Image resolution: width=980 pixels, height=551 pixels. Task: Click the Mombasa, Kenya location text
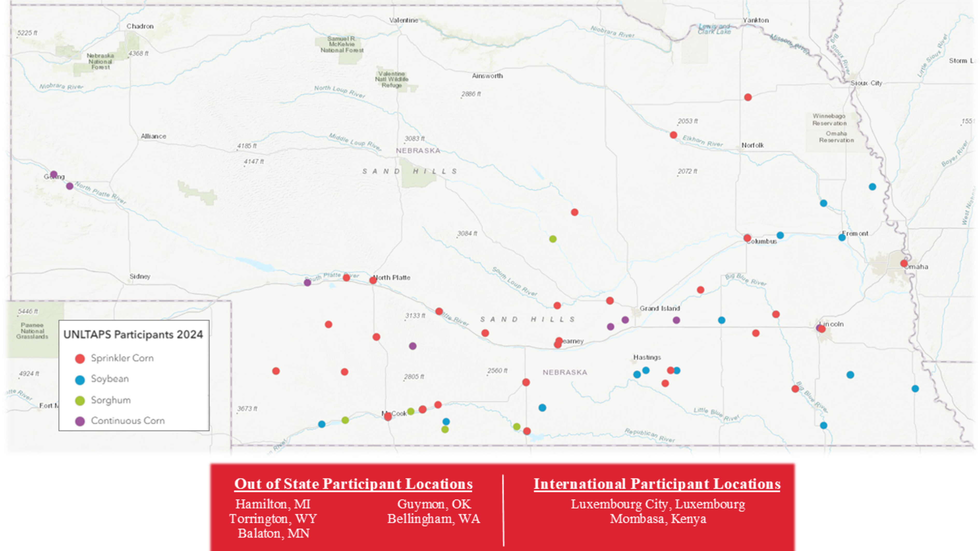658,519
